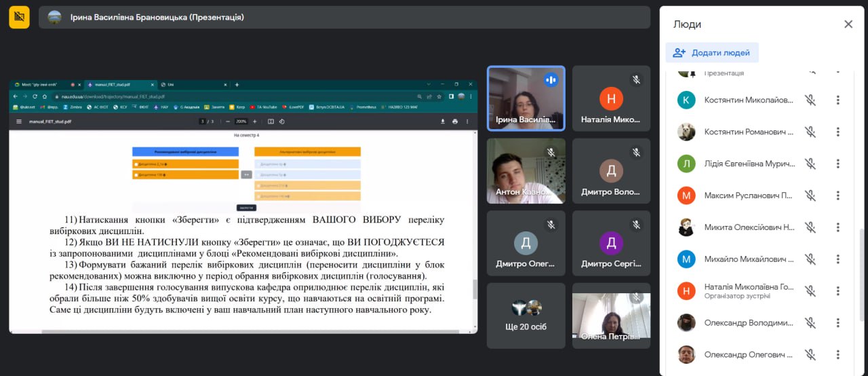This screenshot has width=868, height=376.
Task: Close the People side panel
Action: pos(848,24)
